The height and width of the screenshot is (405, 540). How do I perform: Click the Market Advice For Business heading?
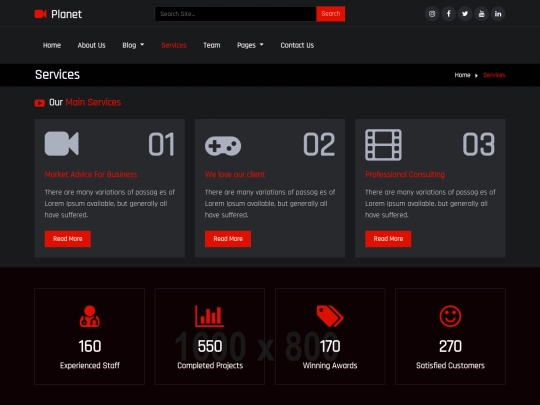91,174
